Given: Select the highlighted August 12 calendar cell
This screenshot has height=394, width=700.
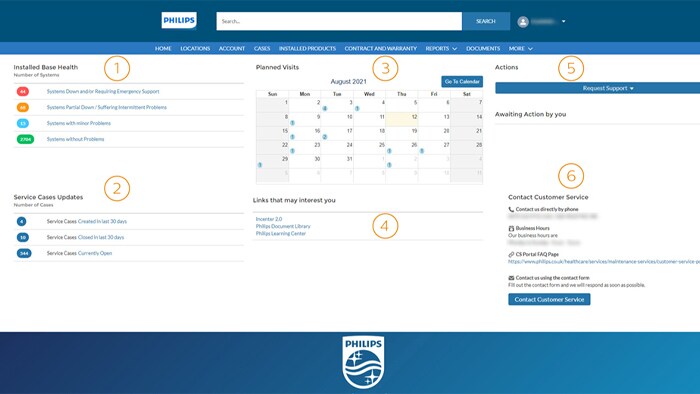Looking at the screenshot, I should pyautogui.click(x=402, y=119).
